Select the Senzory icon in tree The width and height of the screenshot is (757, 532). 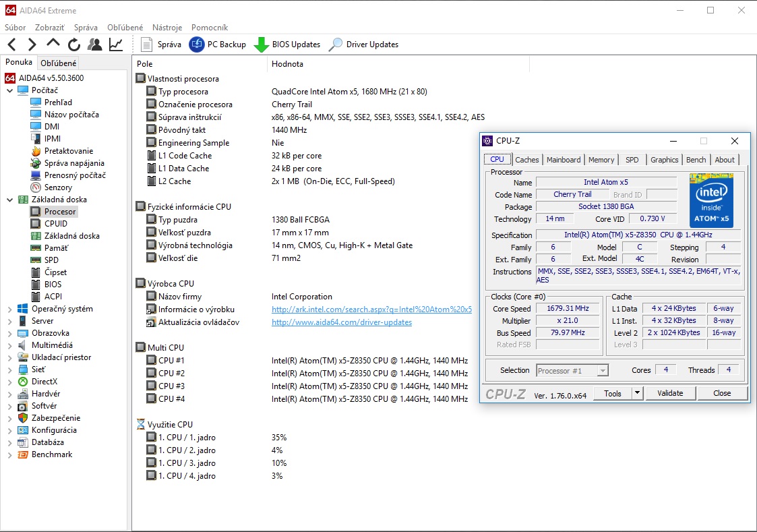click(x=36, y=187)
